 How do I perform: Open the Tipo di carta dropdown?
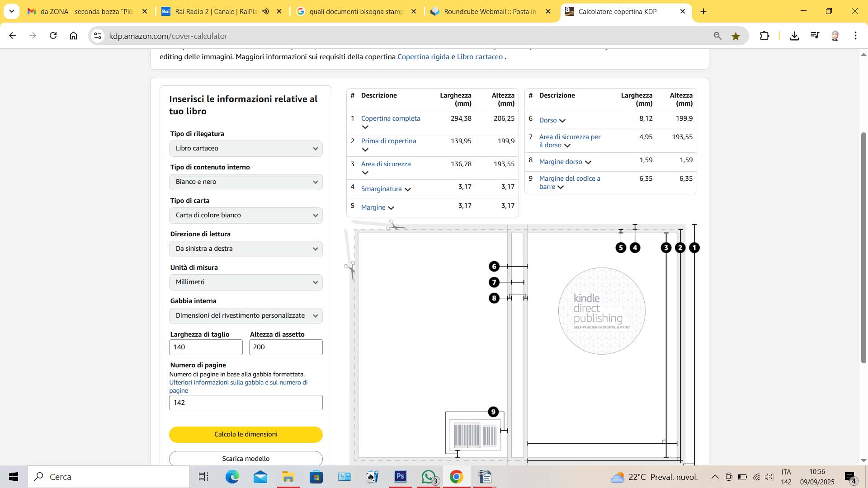click(x=245, y=216)
